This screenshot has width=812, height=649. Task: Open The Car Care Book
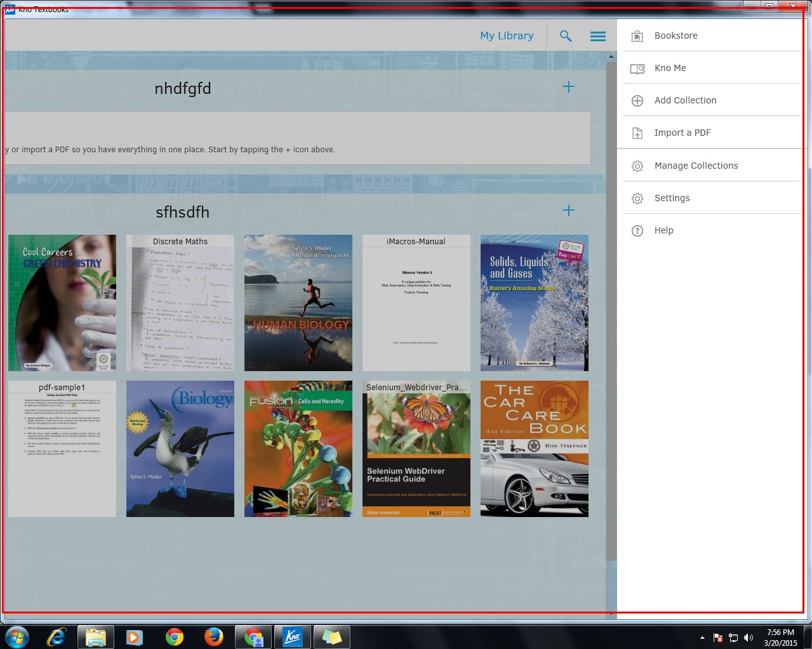coord(535,449)
